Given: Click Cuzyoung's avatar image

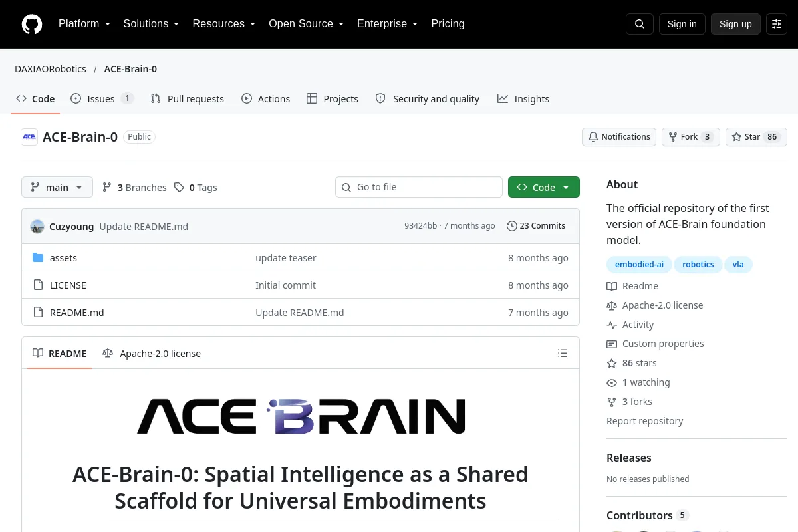Looking at the screenshot, I should click(37, 226).
